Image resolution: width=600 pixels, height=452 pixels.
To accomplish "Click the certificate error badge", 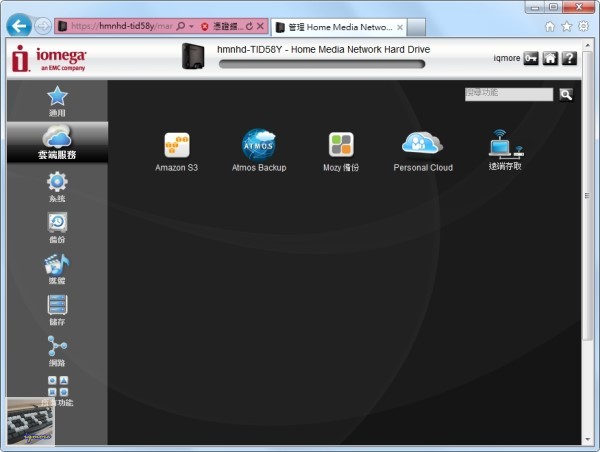I will tap(222, 26).
